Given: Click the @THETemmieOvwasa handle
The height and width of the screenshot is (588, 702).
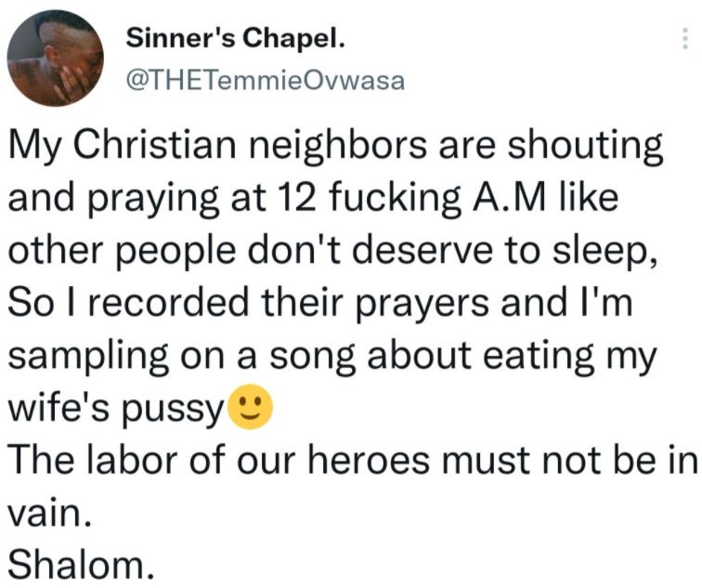Looking at the screenshot, I should pos(264,81).
